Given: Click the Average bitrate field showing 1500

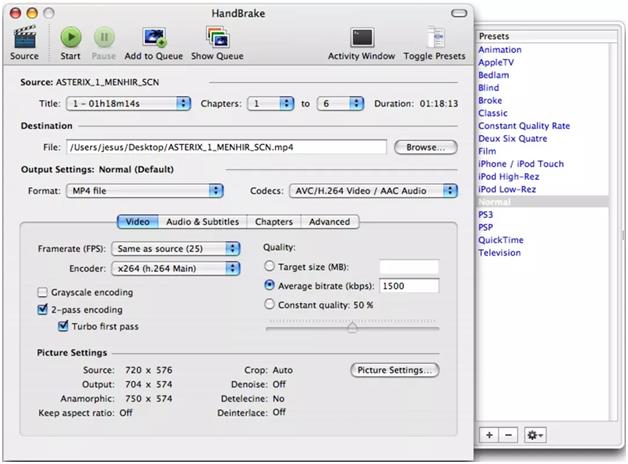Looking at the screenshot, I should click(409, 286).
